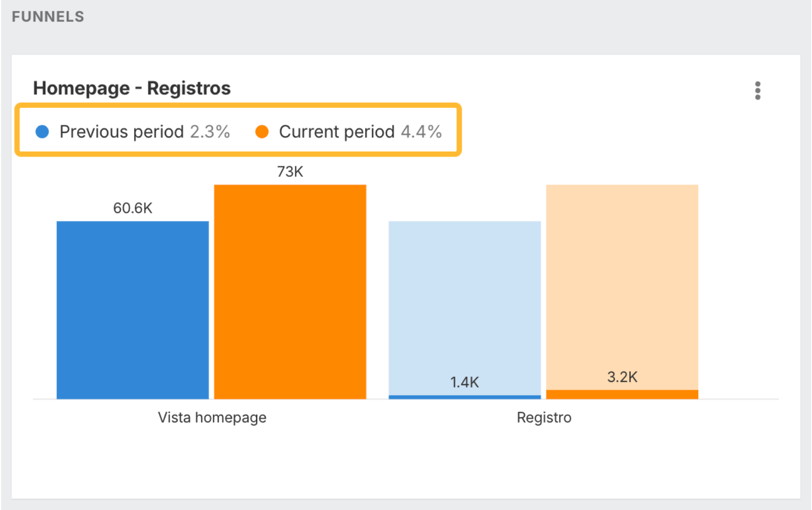Toggle the Previous period legend label
Screen dimensions: 812x510
121,132
